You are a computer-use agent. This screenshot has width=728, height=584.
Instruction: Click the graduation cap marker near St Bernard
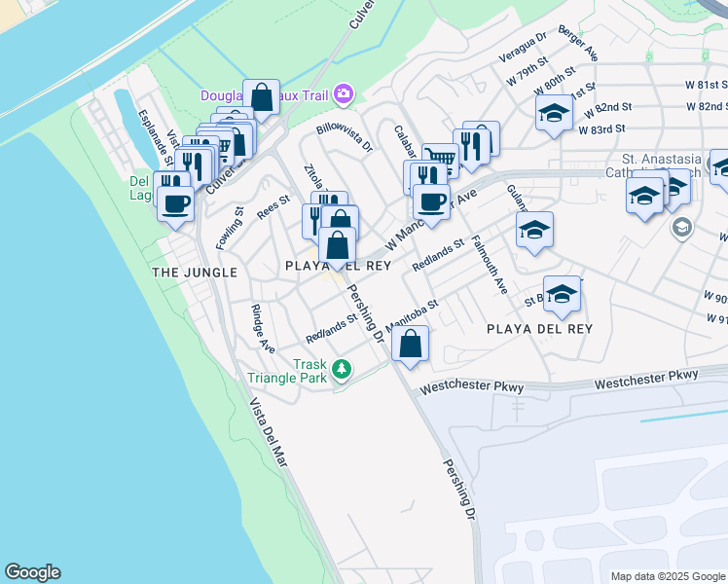[562, 294]
